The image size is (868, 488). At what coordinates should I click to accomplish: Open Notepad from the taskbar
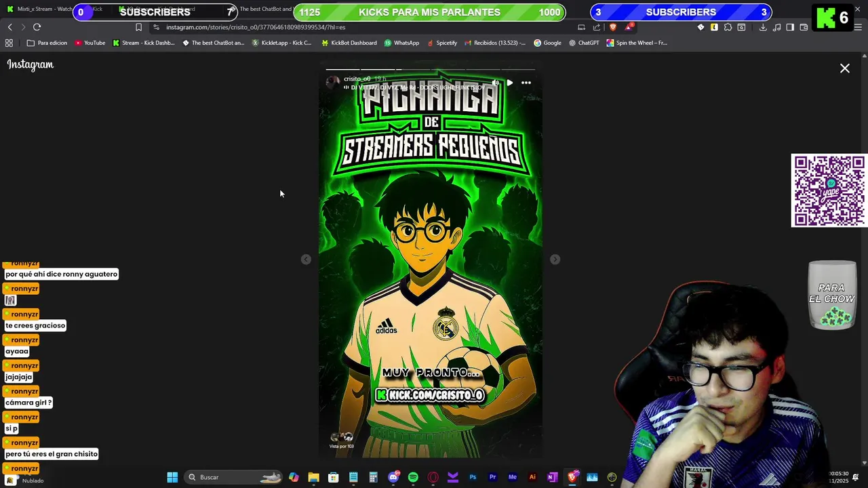click(353, 477)
